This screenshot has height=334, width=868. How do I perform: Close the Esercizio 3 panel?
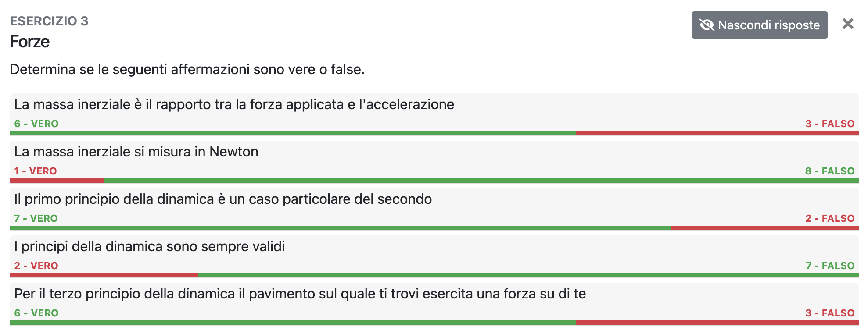(x=848, y=25)
